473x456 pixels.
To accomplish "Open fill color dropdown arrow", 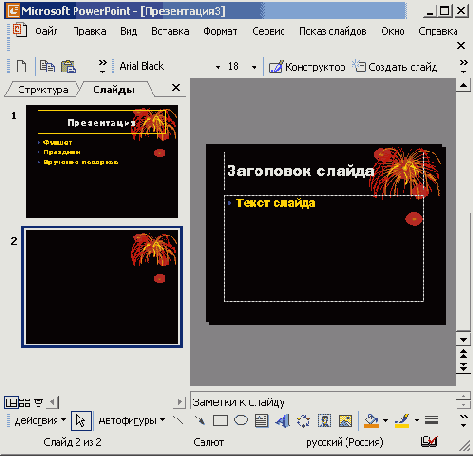I will [x=386, y=420].
